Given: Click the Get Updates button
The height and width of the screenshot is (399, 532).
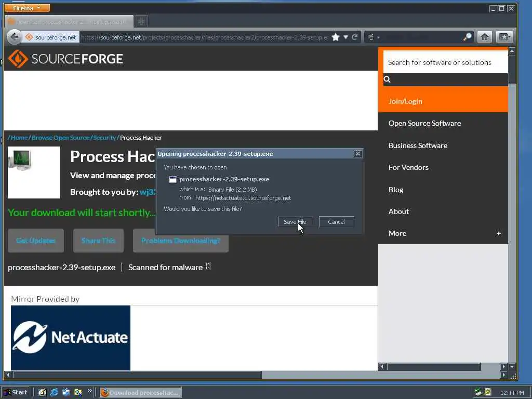Looking at the screenshot, I should point(36,241).
